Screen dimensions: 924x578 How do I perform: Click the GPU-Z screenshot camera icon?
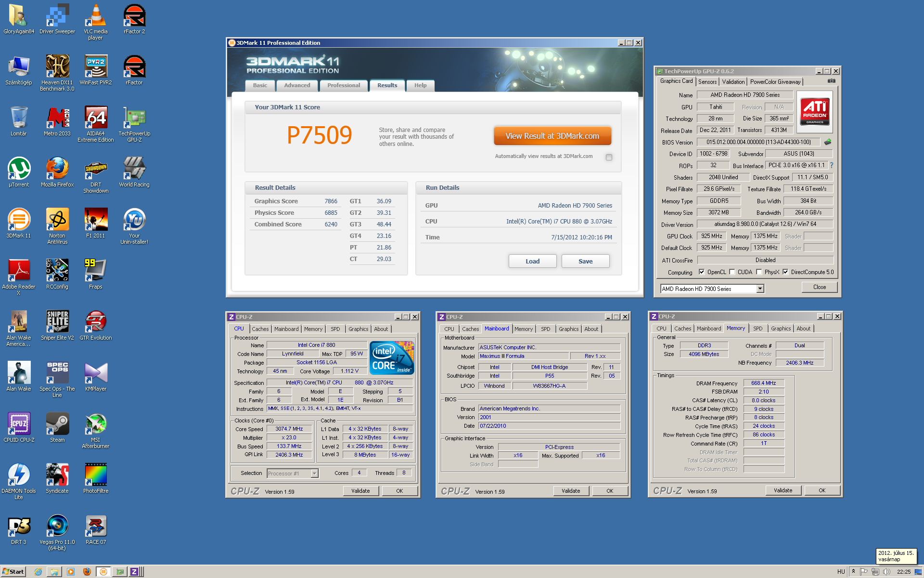[831, 81]
